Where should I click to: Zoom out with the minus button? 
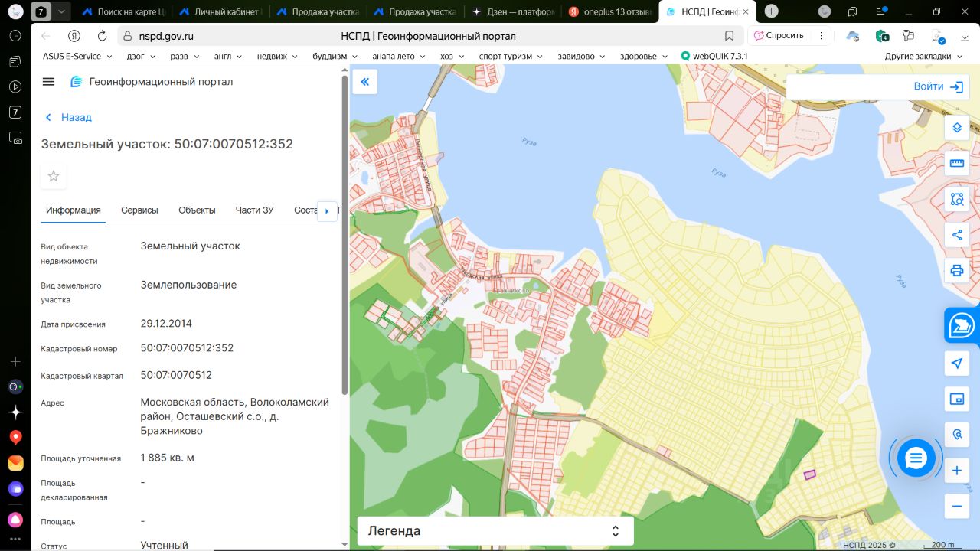(956, 506)
